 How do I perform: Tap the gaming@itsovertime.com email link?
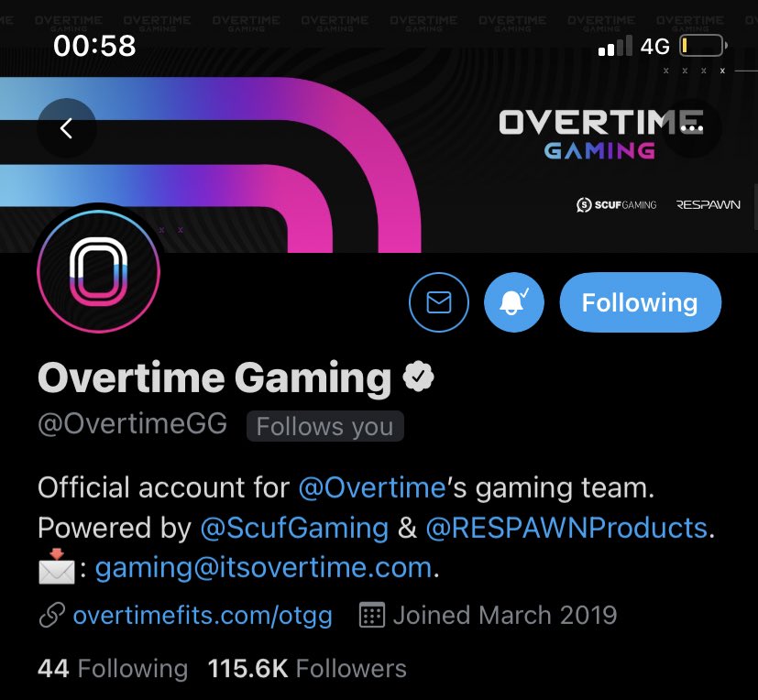pos(263,568)
